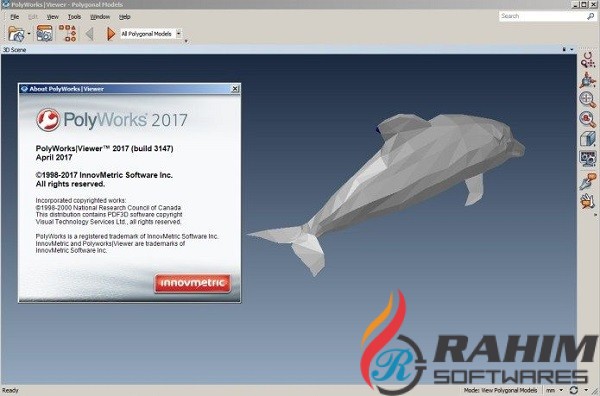This screenshot has width=600, height=396.
Task: Minimize the PolyWorks Viewer window
Action: pos(576,5)
